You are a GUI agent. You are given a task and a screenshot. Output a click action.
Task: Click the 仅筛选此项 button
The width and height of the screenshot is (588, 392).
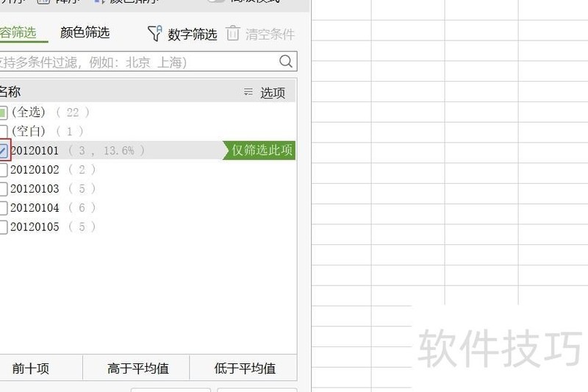pyautogui.click(x=259, y=151)
